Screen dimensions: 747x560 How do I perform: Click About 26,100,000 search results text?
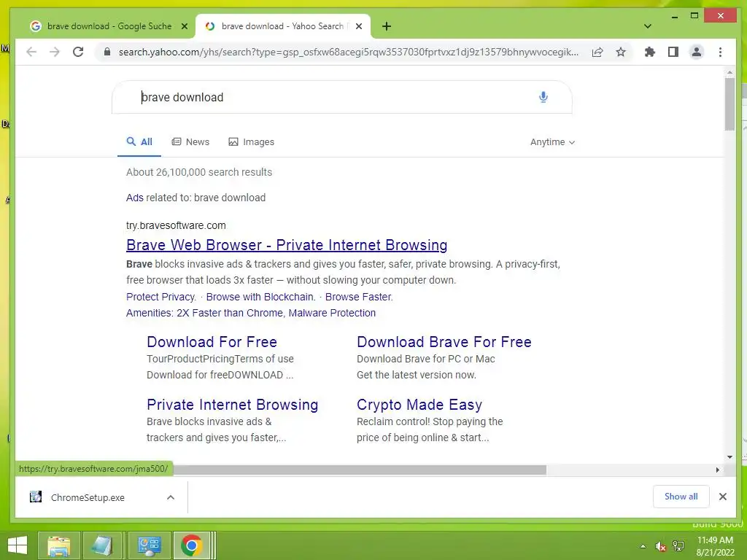point(199,172)
